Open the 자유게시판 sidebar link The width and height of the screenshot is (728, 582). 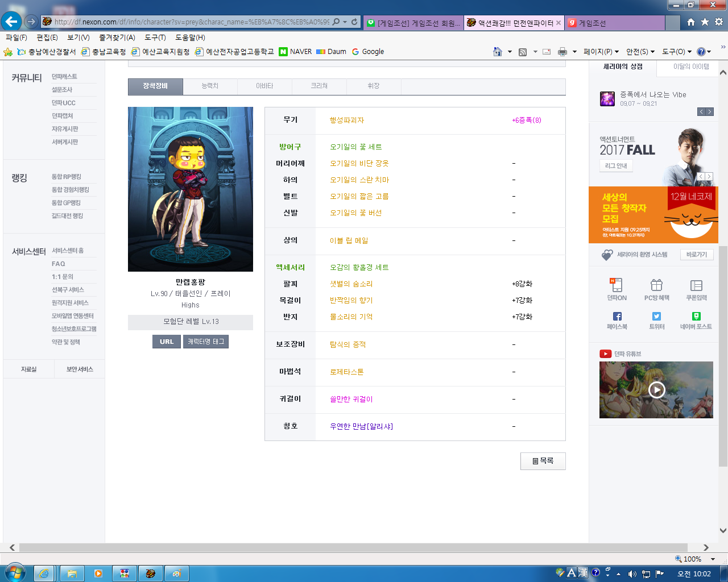pyautogui.click(x=65, y=129)
